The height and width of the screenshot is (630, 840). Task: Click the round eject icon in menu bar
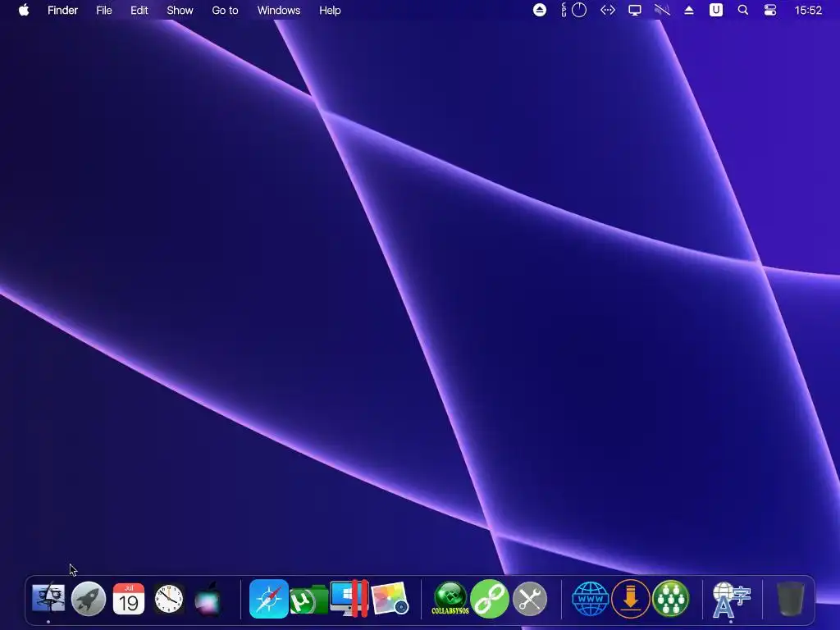click(x=540, y=10)
